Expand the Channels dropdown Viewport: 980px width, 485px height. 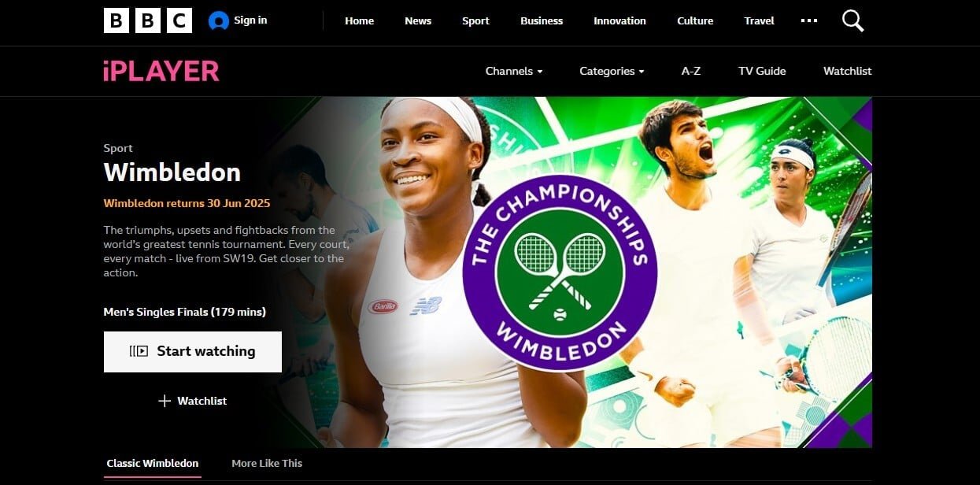coord(514,71)
